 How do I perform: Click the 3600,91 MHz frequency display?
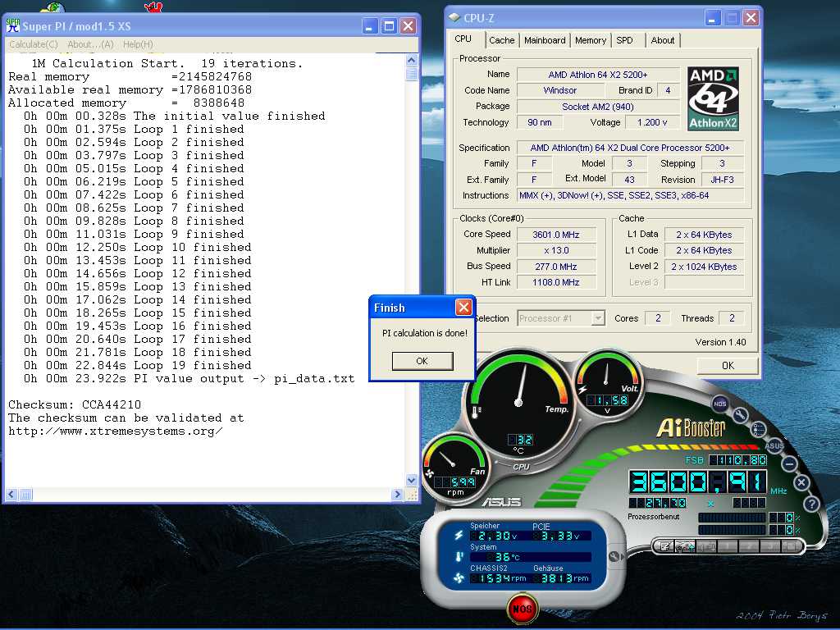pos(697,482)
